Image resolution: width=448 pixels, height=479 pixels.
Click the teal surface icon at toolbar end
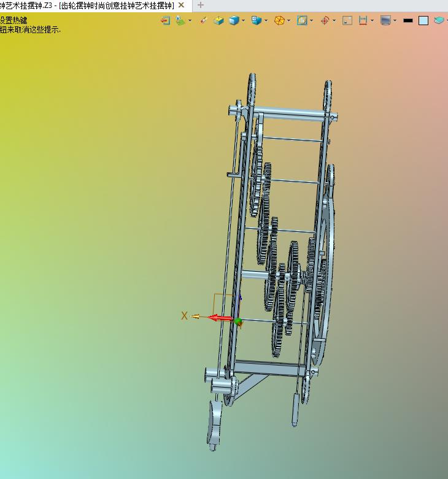[439, 20]
